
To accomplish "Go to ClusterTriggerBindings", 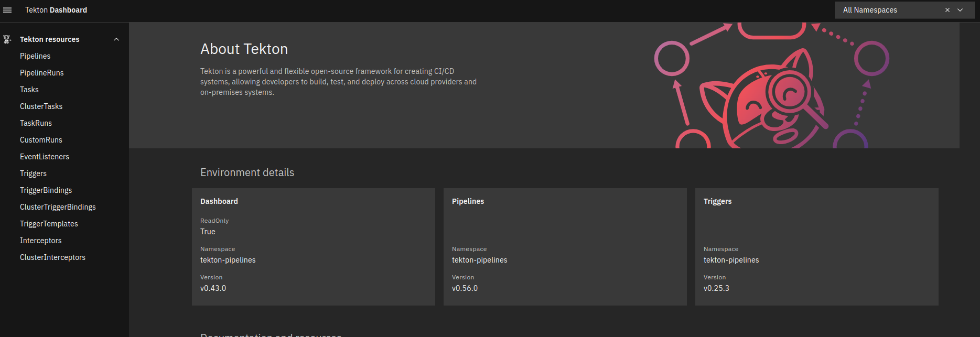I will coord(58,207).
